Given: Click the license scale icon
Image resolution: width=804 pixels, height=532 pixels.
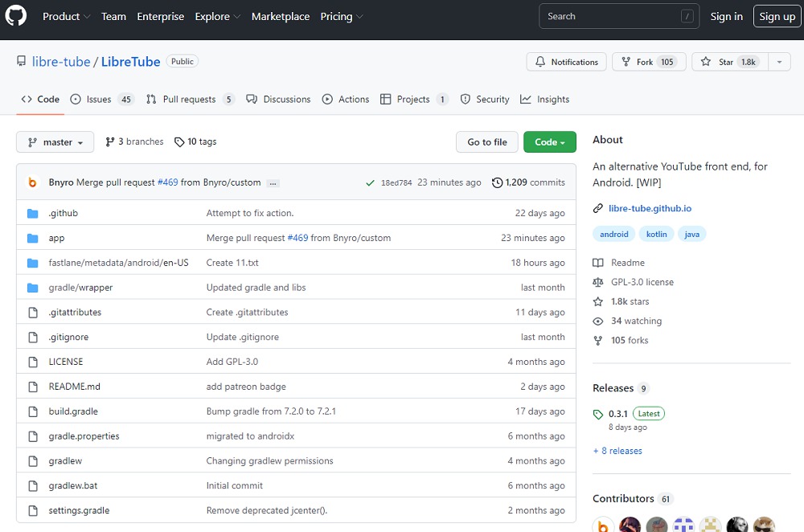Looking at the screenshot, I should (x=598, y=282).
